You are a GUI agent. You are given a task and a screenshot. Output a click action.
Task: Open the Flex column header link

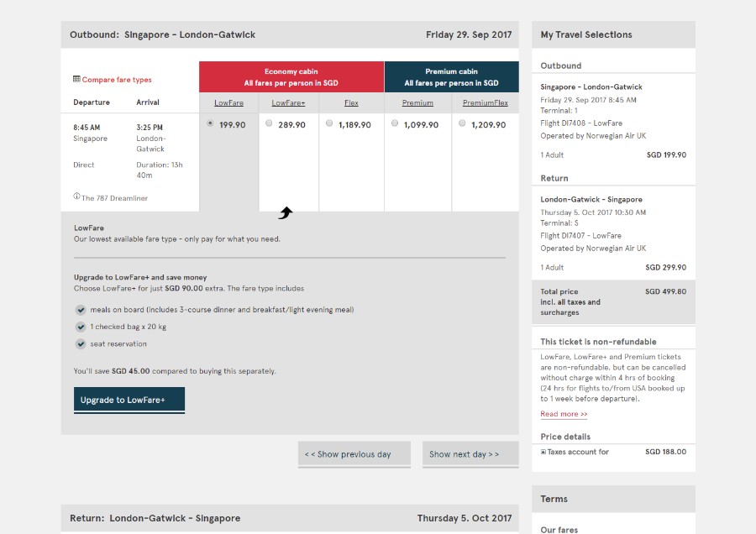(x=351, y=102)
